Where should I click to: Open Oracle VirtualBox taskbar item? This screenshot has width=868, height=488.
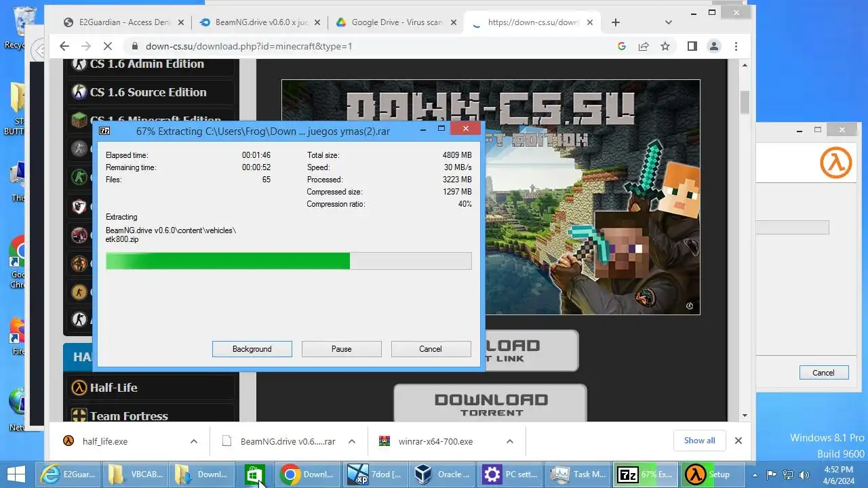(x=443, y=474)
